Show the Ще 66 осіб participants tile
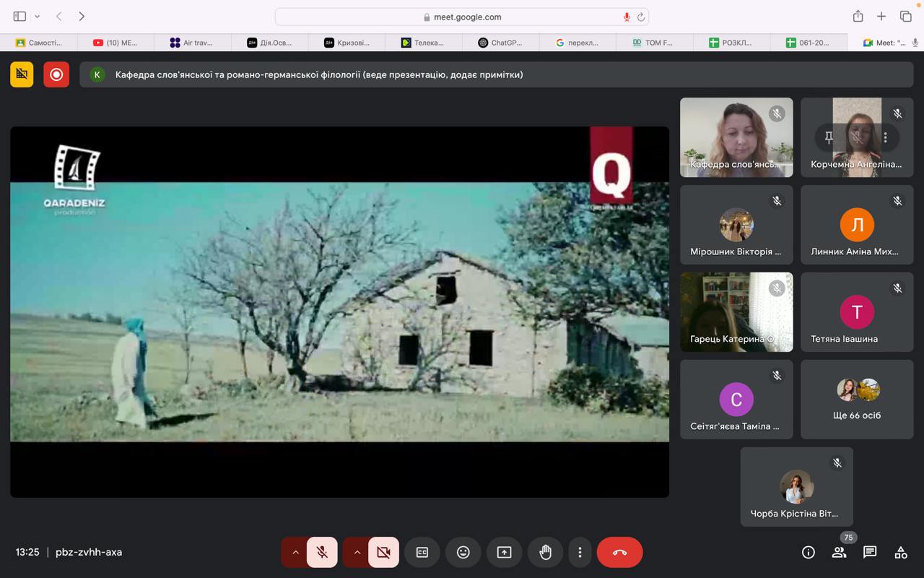This screenshot has width=924, height=578. pos(857,400)
